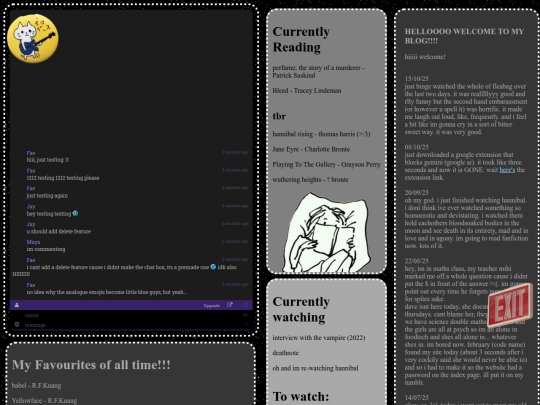
Task: Open chat in new window icon
Action: (230, 305)
